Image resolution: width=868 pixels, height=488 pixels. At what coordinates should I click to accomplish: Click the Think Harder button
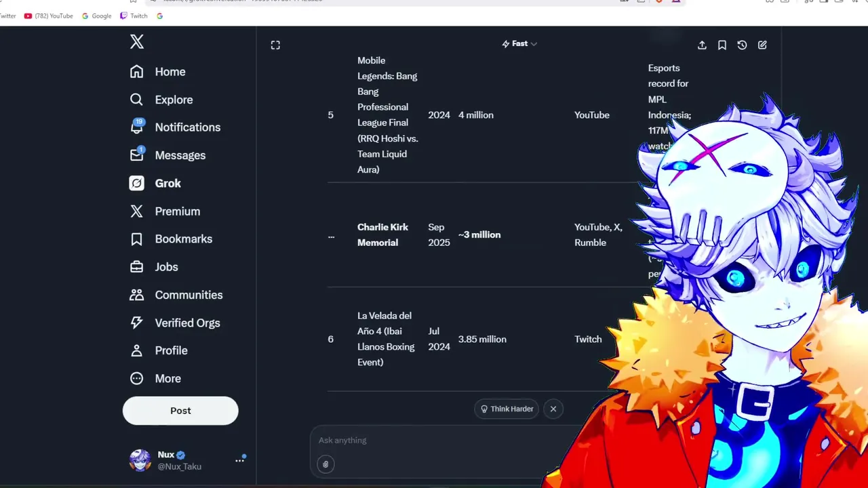(507, 409)
